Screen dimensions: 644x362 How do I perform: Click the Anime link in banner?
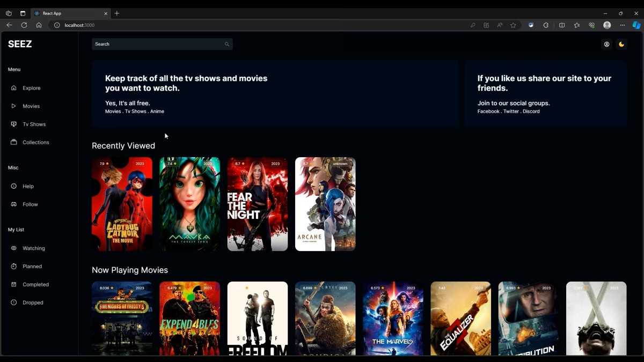click(157, 112)
